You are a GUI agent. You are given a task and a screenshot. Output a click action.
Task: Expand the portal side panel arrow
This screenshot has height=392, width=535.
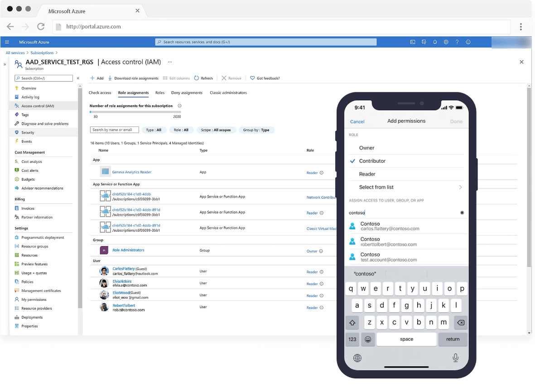5,64
